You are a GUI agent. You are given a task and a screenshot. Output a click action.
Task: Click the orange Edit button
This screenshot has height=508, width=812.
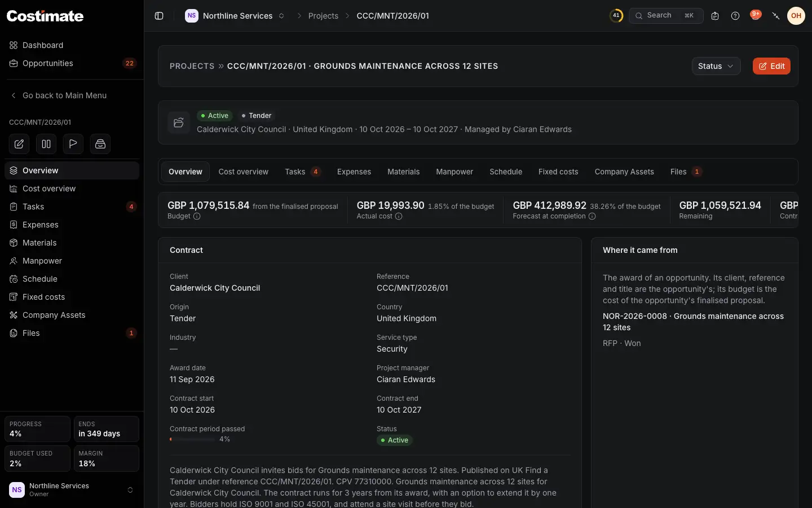click(x=771, y=66)
